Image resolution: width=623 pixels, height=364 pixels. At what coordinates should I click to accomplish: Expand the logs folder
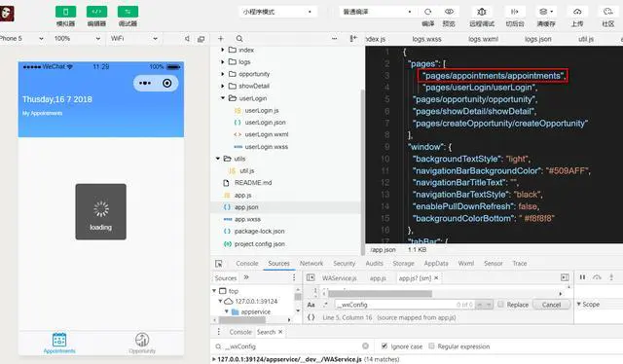pyautogui.click(x=223, y=62)
